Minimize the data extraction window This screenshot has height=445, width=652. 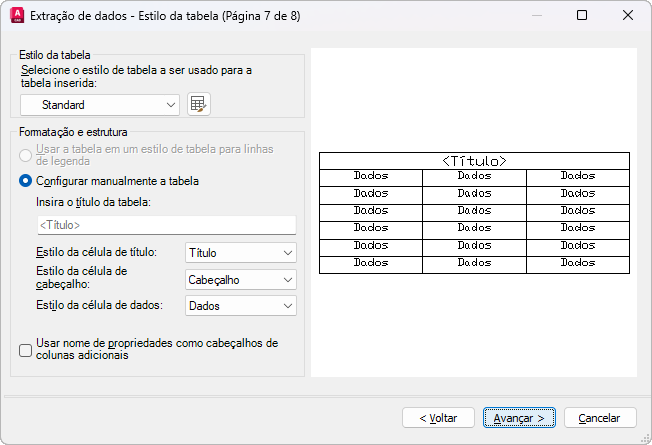(x=536, y=16)
